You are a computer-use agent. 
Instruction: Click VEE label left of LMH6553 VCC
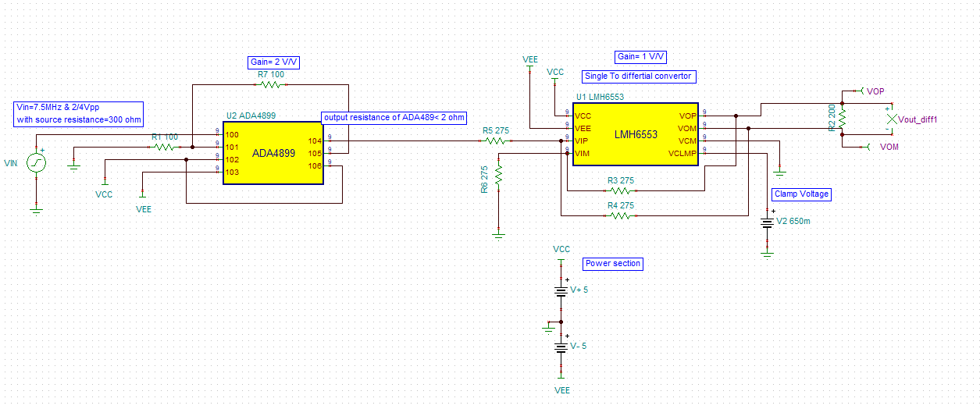click(x=529, y=59)
